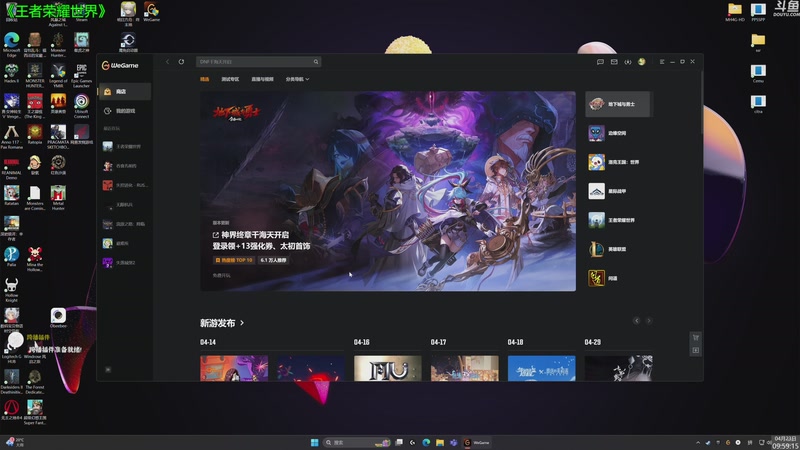Open Steam desktop shortcut
Image resolution: width=800 pixels, height=450 pixels.
point(81,12)
